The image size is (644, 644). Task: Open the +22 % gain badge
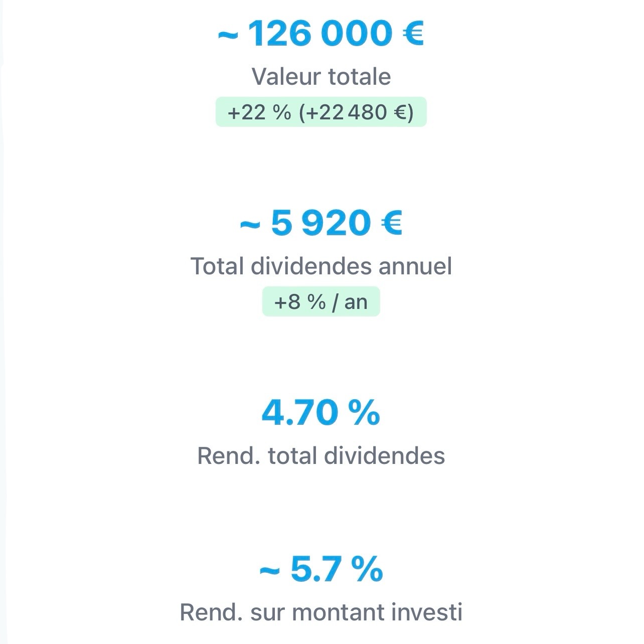click(321, 112)
